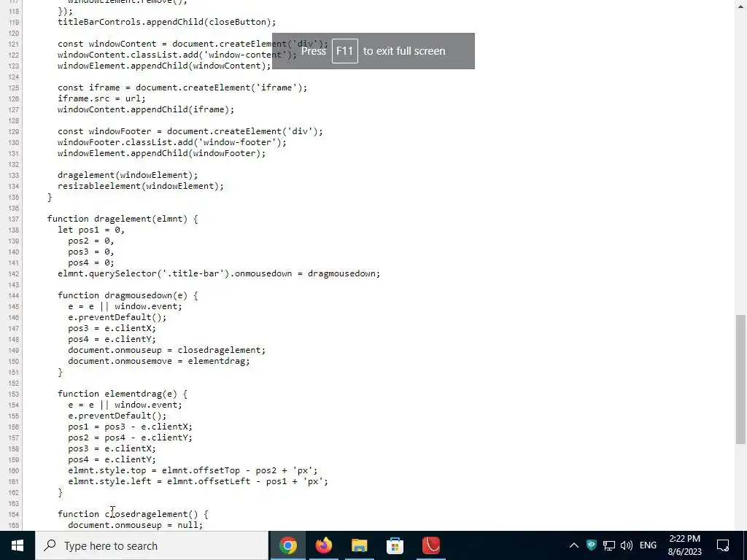Open the notification center icon
The image size is (747, 560).
(x=723, y=545)
